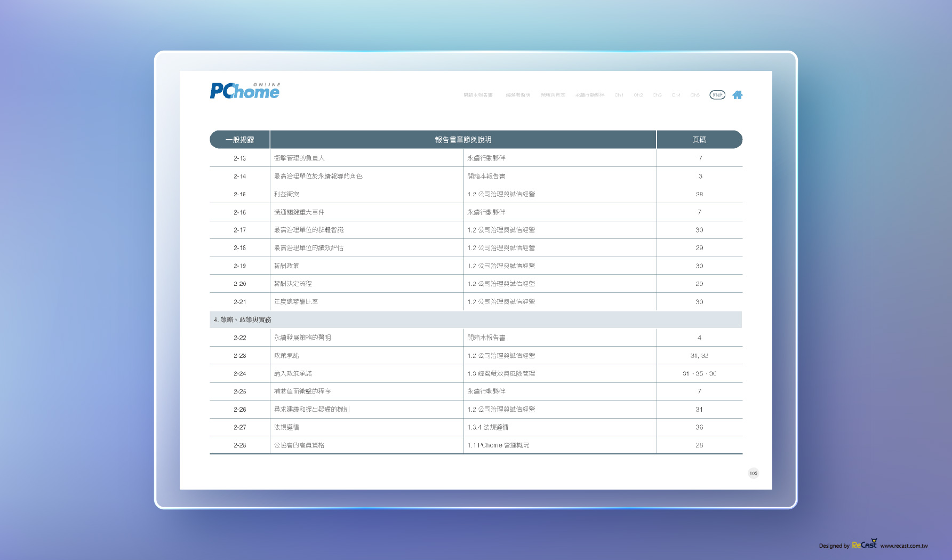Open the 榮耀與肯定 navigation tab
952x560 pixels.
pos(553,95)
